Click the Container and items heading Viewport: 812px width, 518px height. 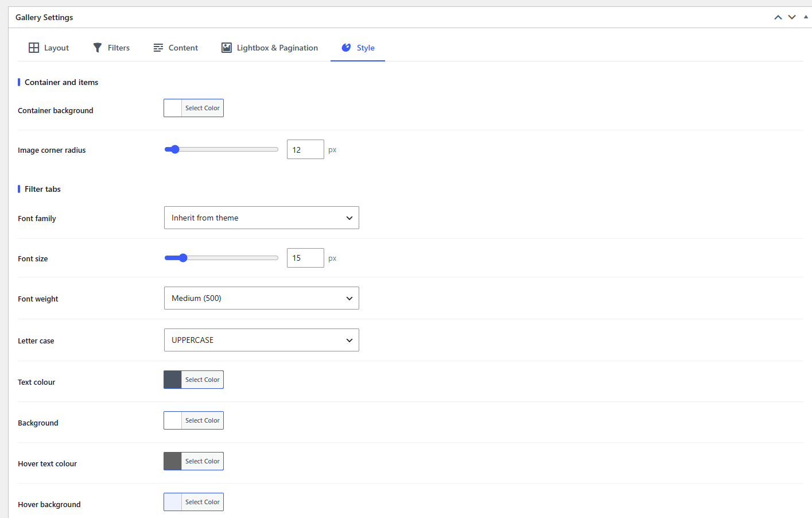[x=61, y=82]
